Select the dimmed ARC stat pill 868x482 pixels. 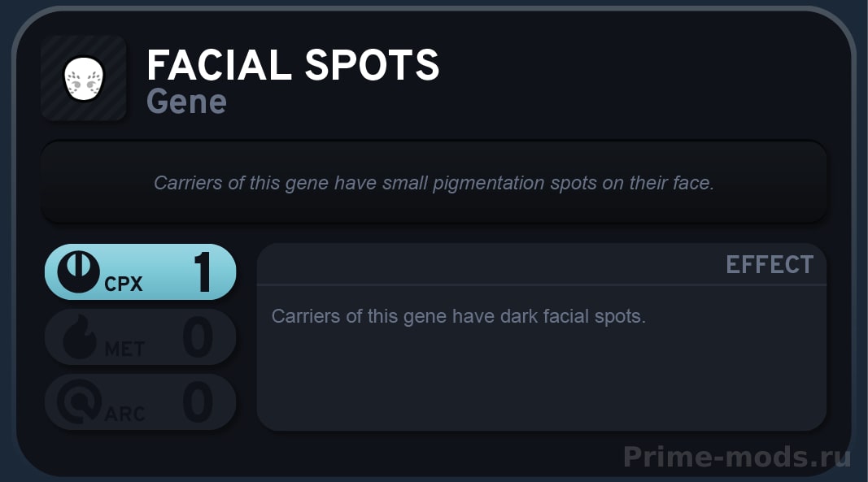[141, 402]
